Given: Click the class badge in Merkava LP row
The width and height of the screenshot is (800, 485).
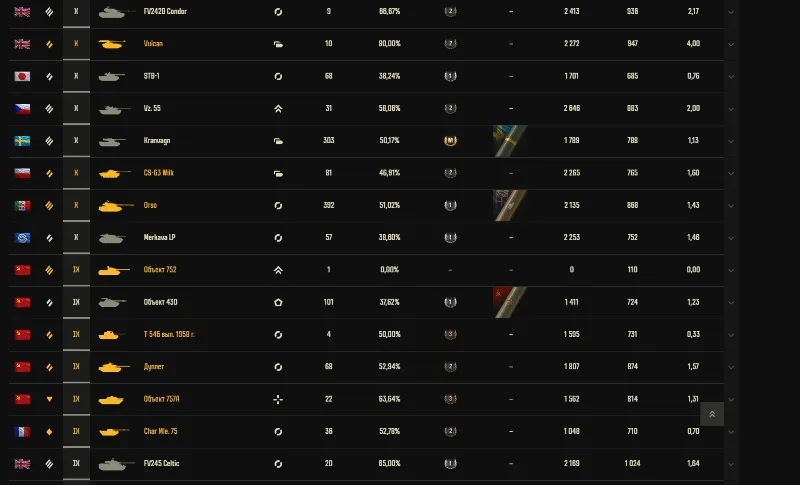Looking at the screenshot, I should [x=450, y=238].
